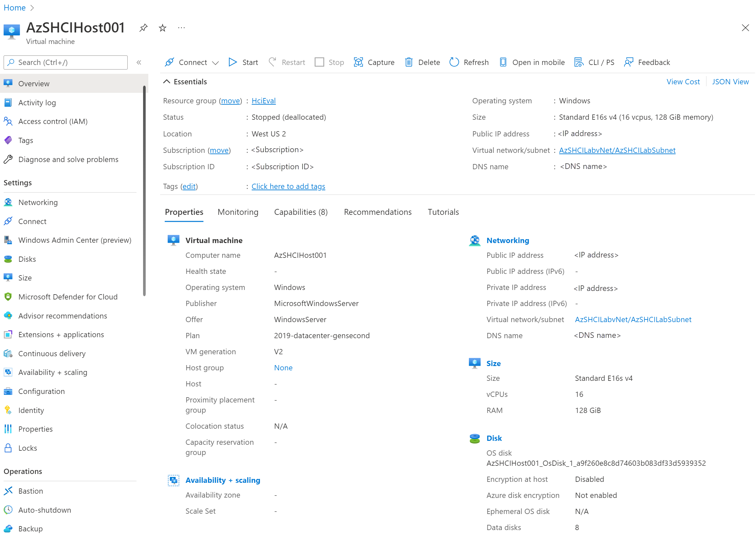Open the Disk section heading link
Viewport: 756px width, 534px height.
(494, 439)
